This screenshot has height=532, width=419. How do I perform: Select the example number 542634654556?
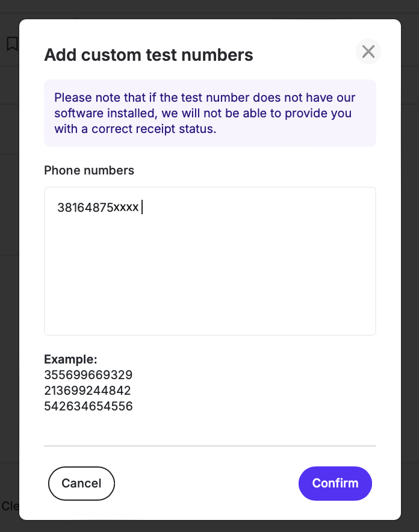point(88,406)
